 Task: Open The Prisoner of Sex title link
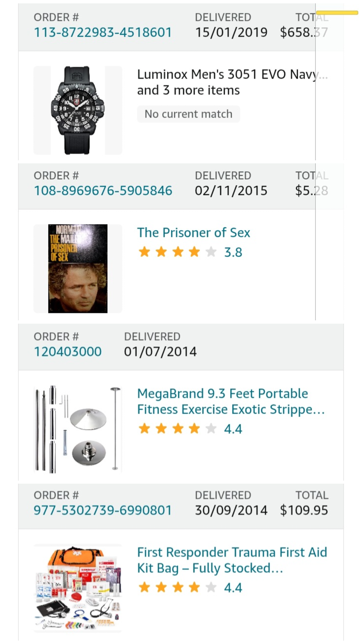[193, 233]
